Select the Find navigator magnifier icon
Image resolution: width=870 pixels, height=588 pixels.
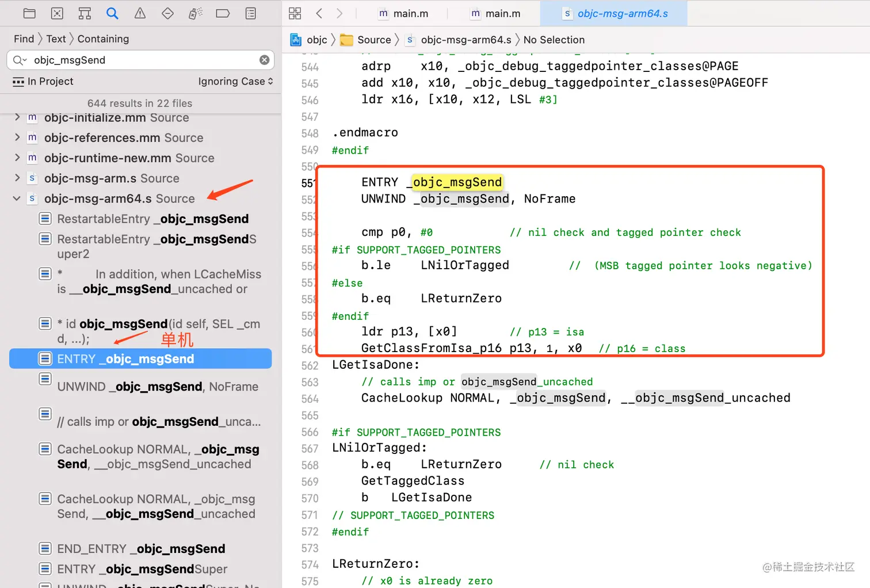[x=112, y=13]
